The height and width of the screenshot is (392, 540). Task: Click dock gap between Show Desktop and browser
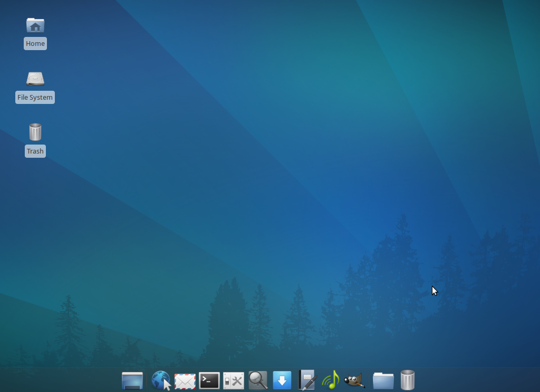click(x=147, y=380)
